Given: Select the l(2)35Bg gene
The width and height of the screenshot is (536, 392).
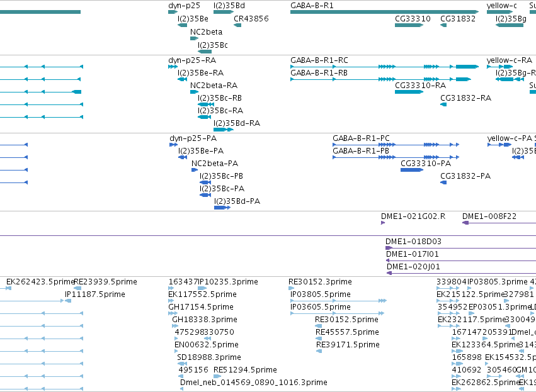Looking at the screenshot, I should [510, 25].
